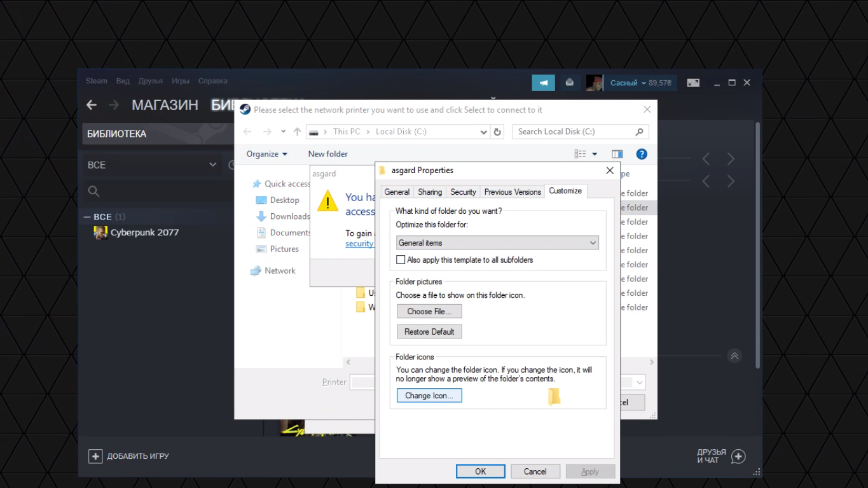868x488 pixels.
Task: Open Steam announcements megaphone icon
Action: point(543,83)
